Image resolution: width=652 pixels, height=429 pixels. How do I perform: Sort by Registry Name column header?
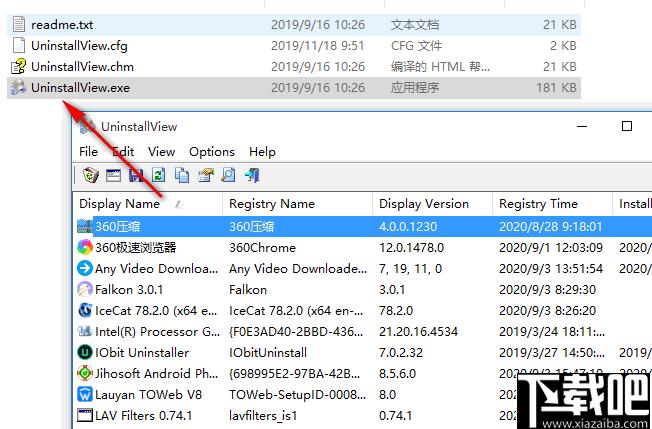click(x=271, y=204)
